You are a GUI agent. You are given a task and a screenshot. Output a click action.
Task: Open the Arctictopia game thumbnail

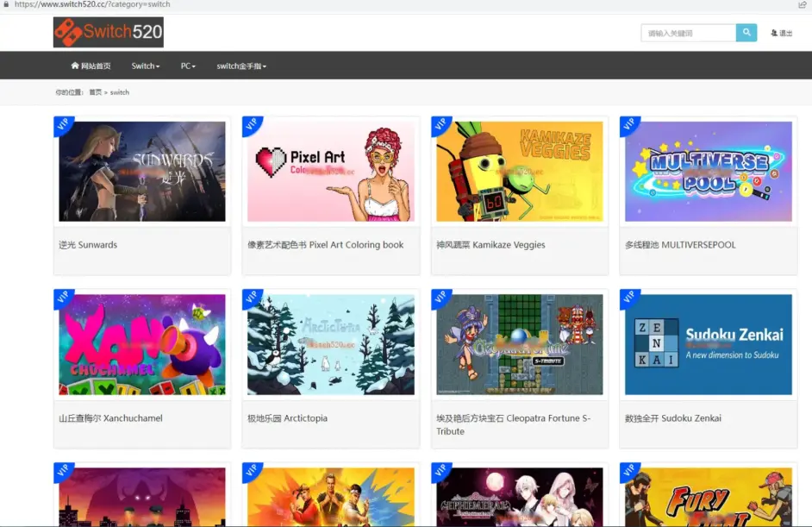pos(331,345)
